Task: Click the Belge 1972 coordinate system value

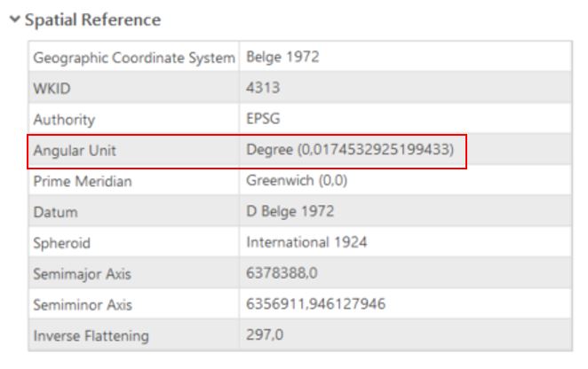Action: pos(282,58)
